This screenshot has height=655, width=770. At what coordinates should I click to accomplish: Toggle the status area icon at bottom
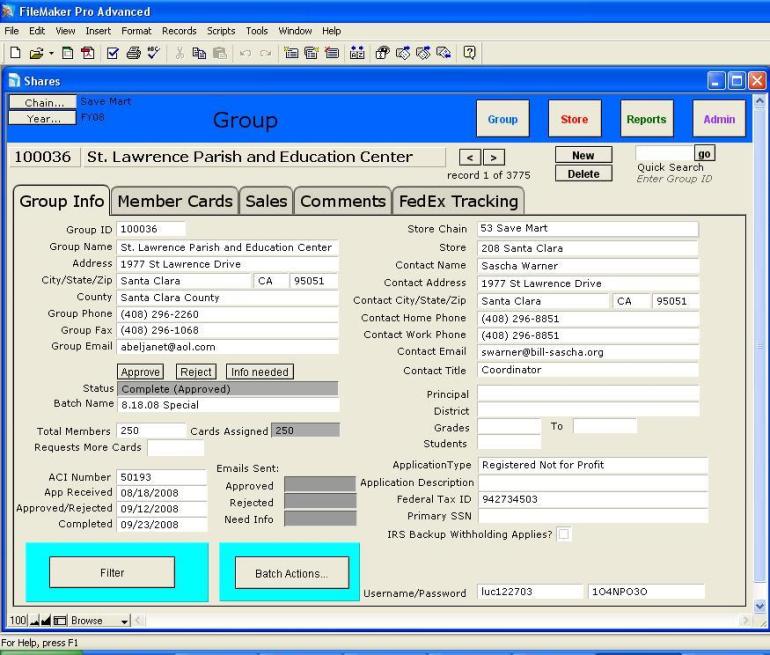click(x=60, y=621)
